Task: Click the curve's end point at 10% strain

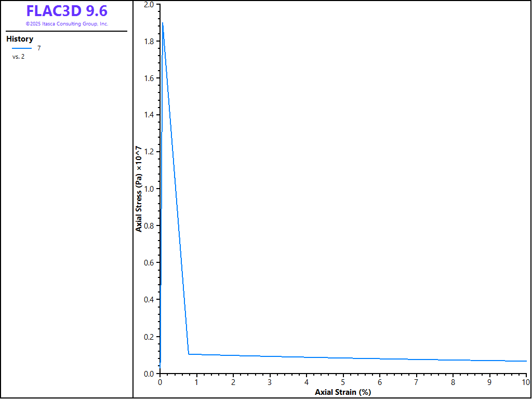Action: click(526, 361)
